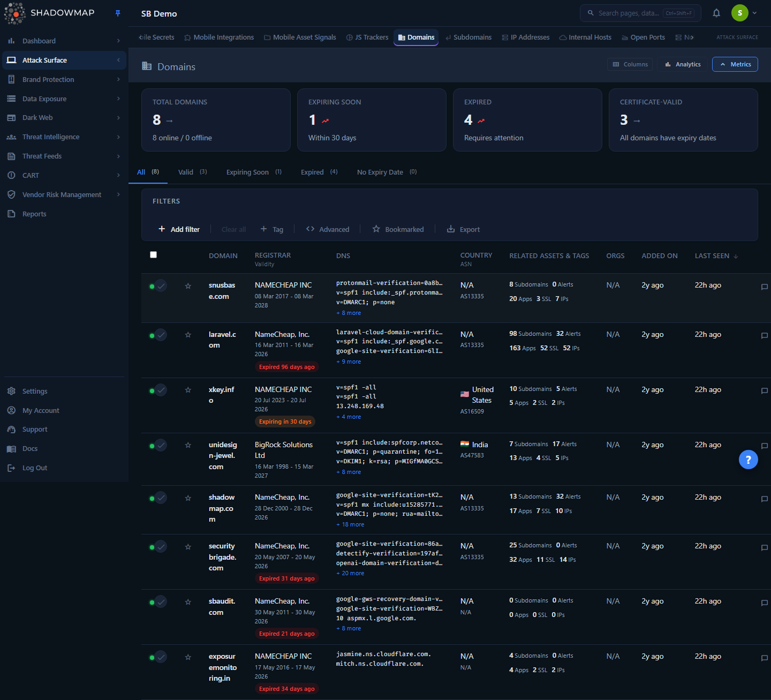Pin the sidebar using the pin icon
The width and height of the screenshot is (771, 700).
pos(118,13)
